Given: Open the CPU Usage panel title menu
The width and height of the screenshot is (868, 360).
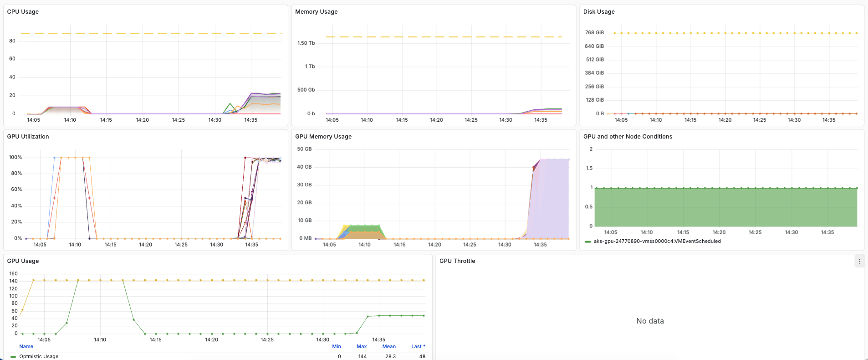Looking at the screenshot, I should point(23,12).
